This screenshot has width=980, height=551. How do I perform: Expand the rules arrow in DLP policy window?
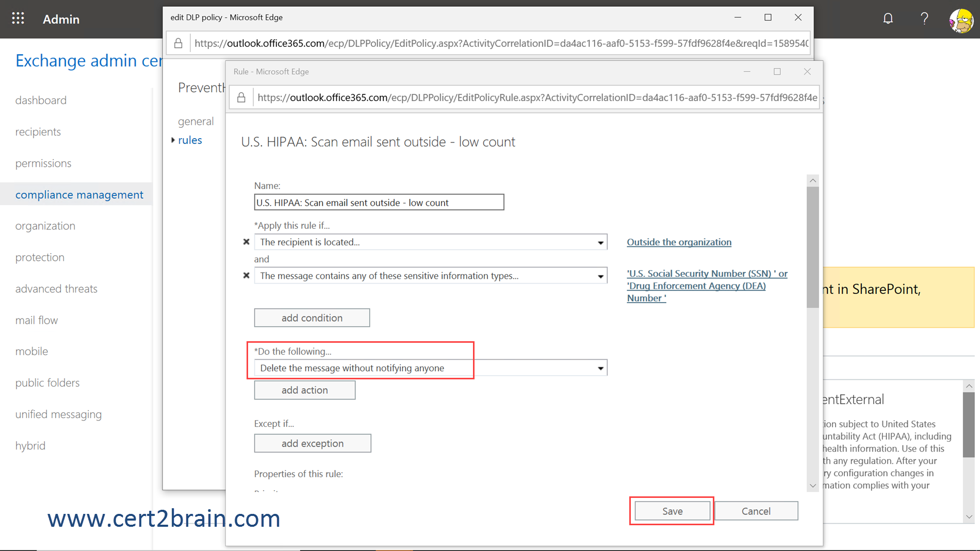tap(173, 140)
